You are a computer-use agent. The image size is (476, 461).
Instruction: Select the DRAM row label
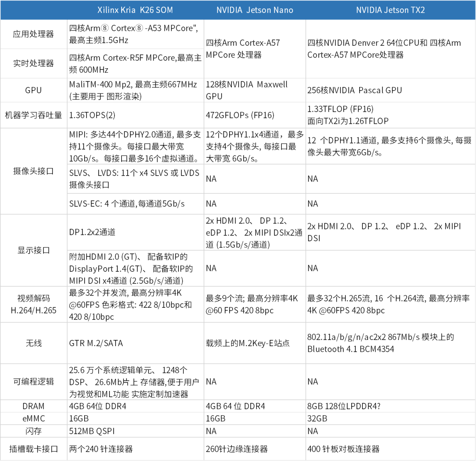point(33,406)
